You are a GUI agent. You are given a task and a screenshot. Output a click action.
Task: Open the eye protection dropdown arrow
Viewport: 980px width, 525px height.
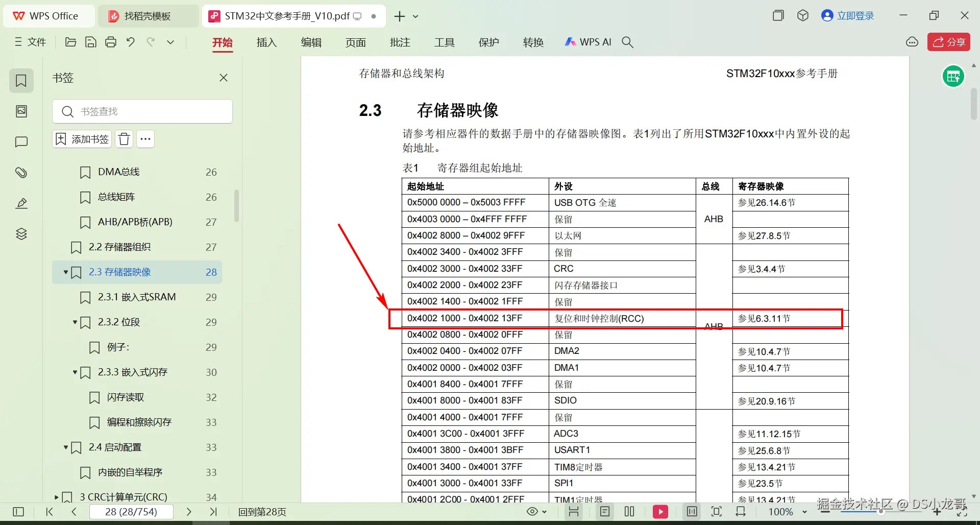pos(545,512)
